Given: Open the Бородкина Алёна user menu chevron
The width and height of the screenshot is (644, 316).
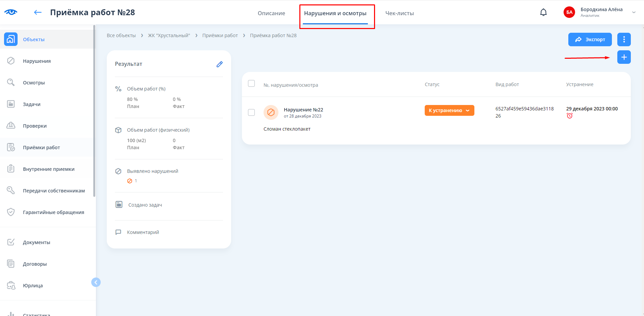Looking at the screenshot, I should [634, 12].
